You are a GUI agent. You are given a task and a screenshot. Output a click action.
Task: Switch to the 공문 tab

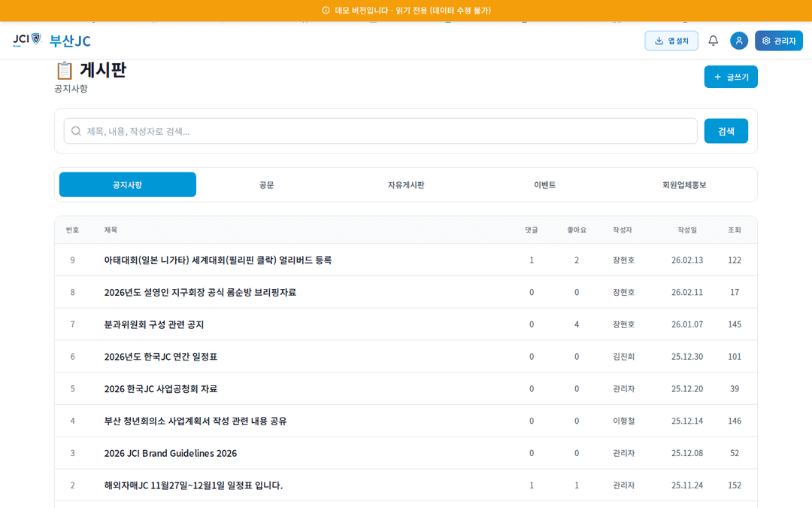click(x=266, y=184)
